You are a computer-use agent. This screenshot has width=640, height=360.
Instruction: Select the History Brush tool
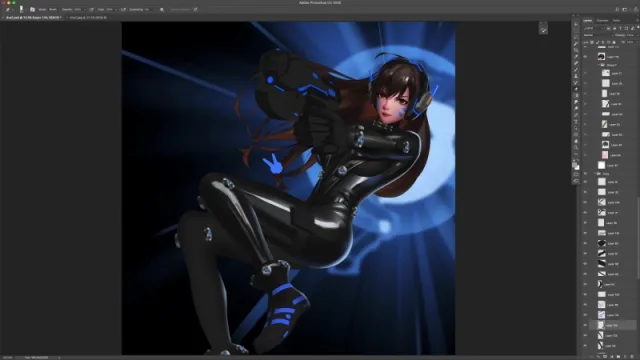[576, 82]
